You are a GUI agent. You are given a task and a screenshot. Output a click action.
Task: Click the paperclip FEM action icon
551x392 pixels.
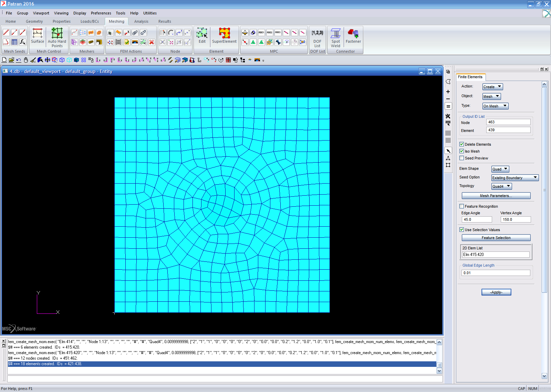click(135, 32)
